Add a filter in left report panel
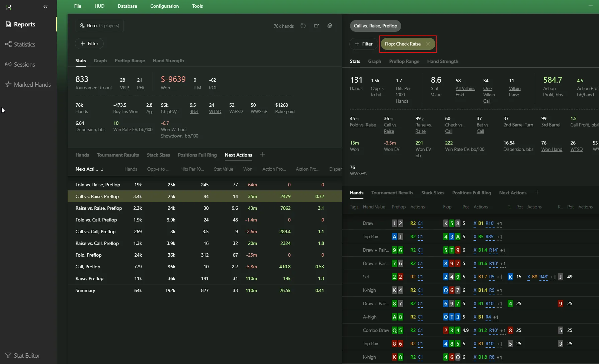 [89, 43]
